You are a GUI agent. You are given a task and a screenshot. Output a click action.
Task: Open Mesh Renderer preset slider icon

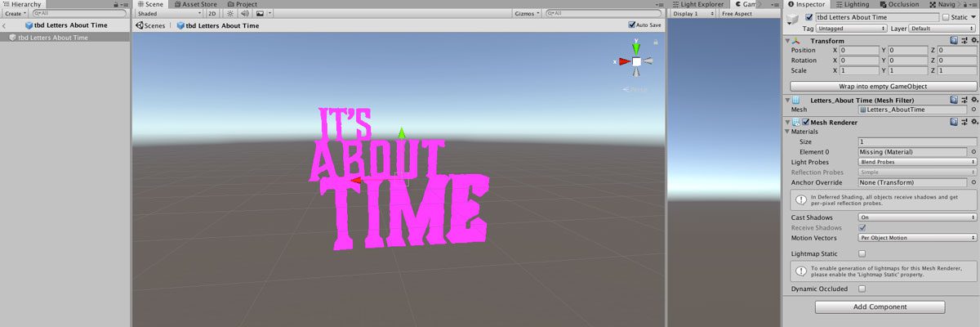[964, 122]
